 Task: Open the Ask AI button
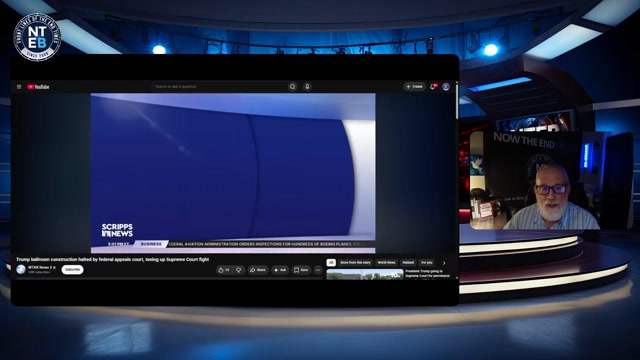280,270
